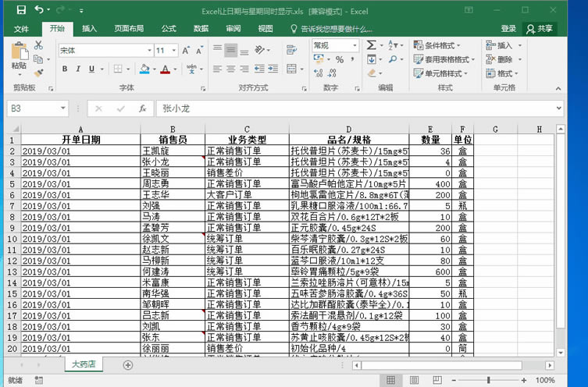Switch to the 插入 ribbon tab
Viewport: 588px width, 387px height.
point(90,28)
